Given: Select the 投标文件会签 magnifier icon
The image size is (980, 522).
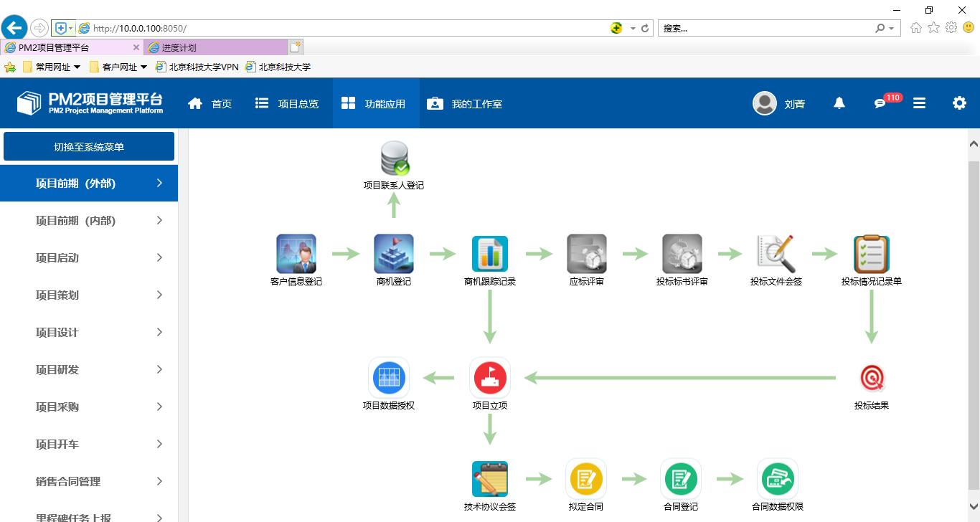Looking at the screenshot, I should click(776, 254).
